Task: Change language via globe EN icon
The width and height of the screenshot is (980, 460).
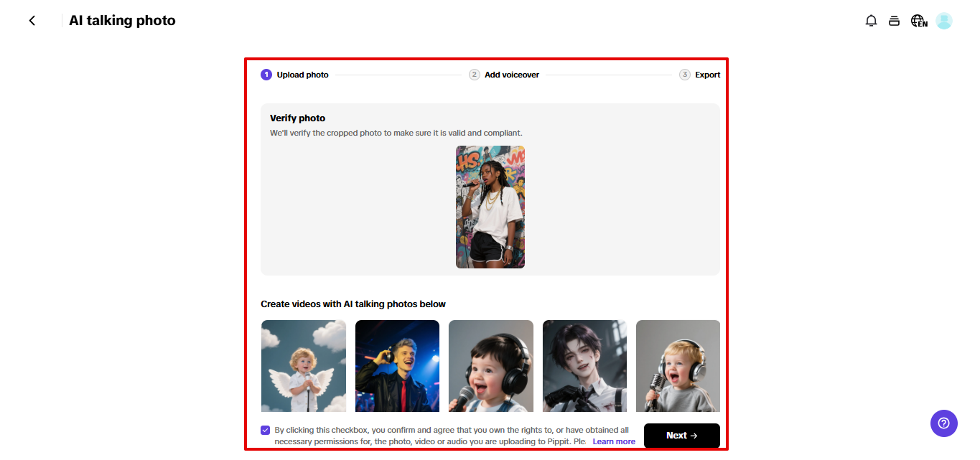Action: click(x=919, y=21)
